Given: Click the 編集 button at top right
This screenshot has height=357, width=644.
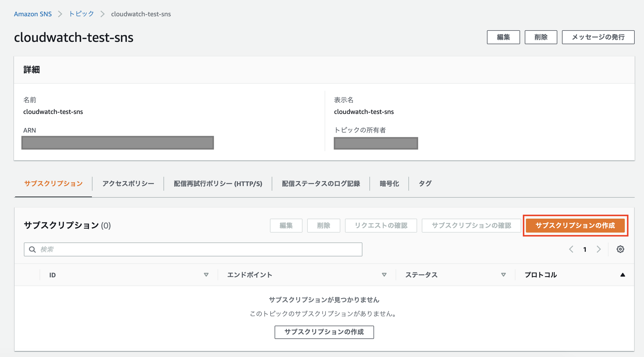Looking at the screenshot, I should 503,37.
